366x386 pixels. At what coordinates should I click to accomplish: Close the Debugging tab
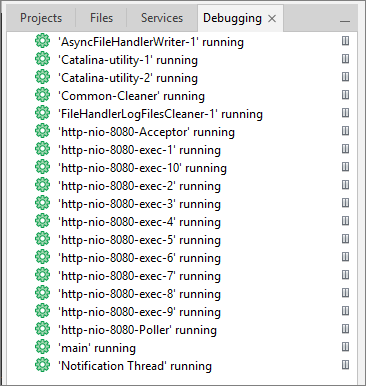272,19
